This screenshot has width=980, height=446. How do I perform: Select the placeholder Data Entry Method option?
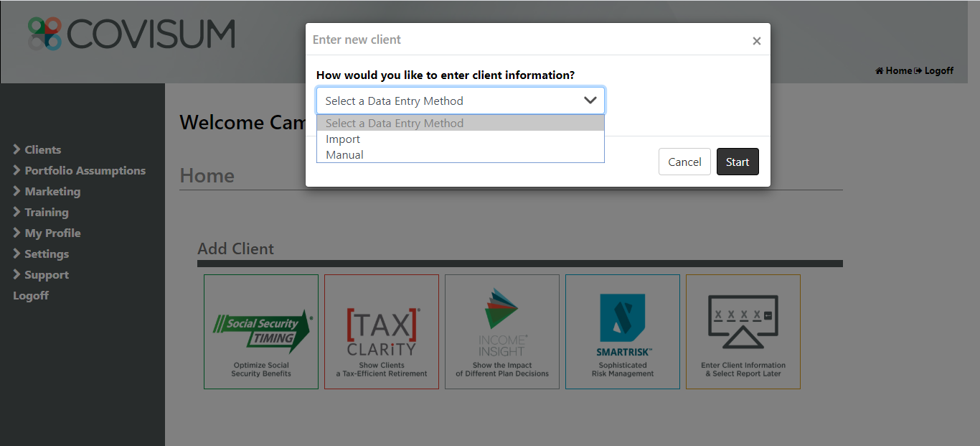(461, 123)
